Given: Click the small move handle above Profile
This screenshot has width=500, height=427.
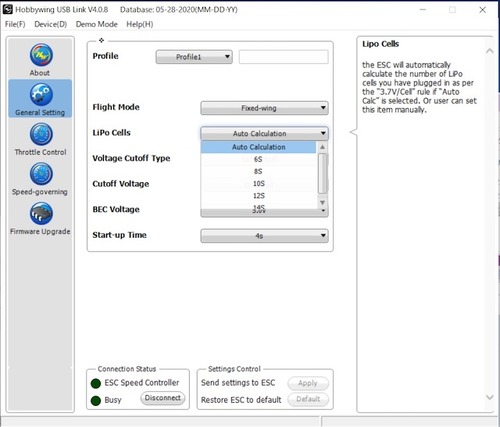Looking at the screenshot, I should coord(101,40).
